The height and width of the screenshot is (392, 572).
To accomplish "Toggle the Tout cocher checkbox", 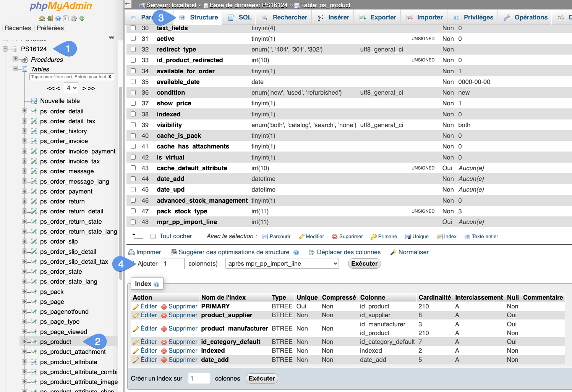I will click(153, 237).
